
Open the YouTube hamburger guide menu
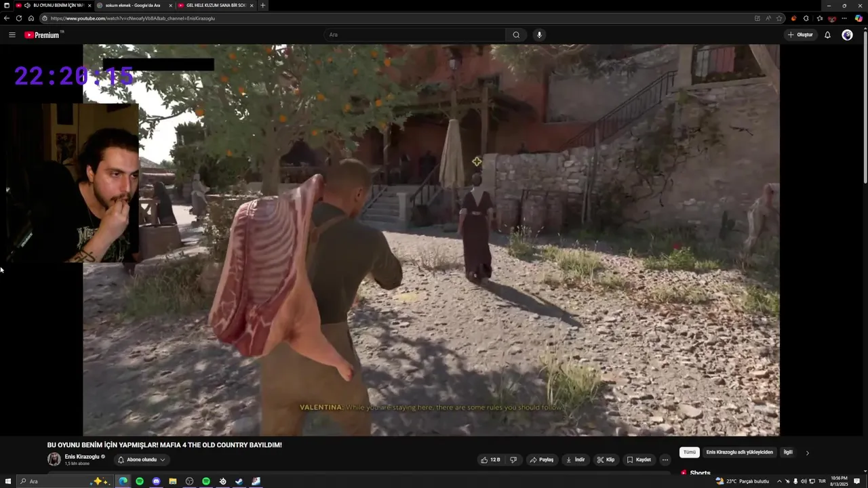coord(12,35)
